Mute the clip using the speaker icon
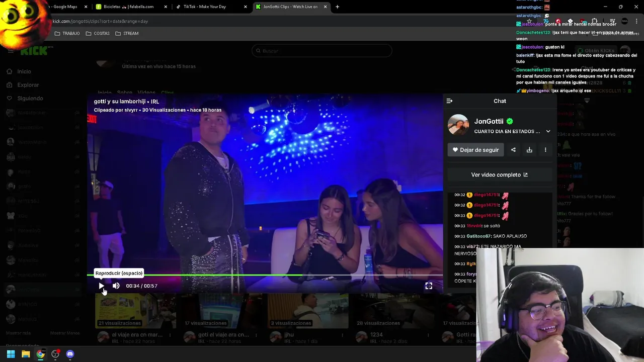 (x=116, y=286)
